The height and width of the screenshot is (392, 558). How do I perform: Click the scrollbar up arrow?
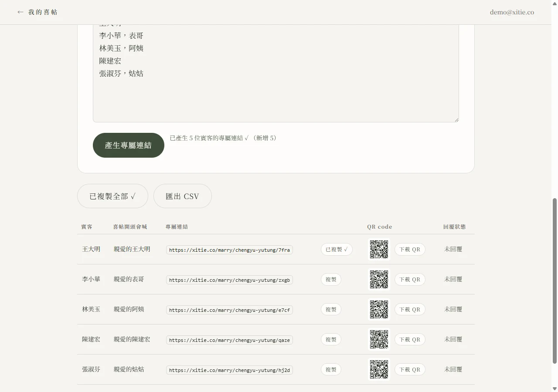click(555, 3)
